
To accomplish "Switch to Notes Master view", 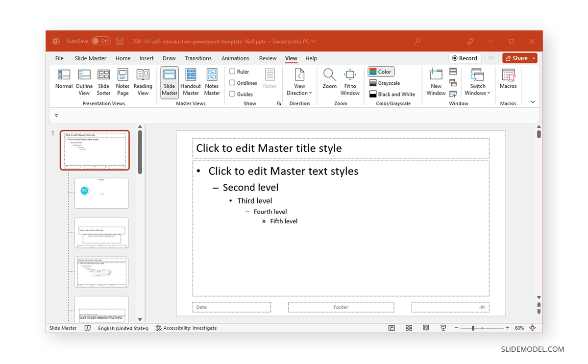I will pyautogui.click(x=211, y=82).
